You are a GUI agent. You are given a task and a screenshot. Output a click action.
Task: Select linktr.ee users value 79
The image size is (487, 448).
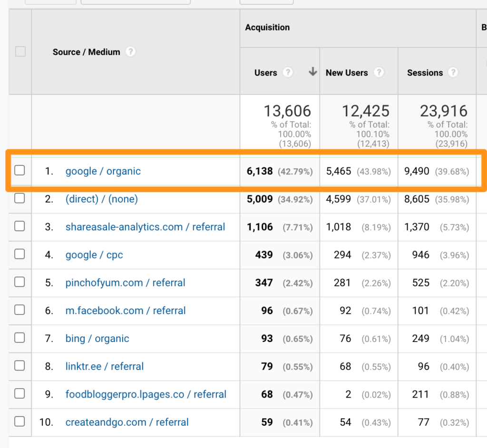click(x=267, y=367)
